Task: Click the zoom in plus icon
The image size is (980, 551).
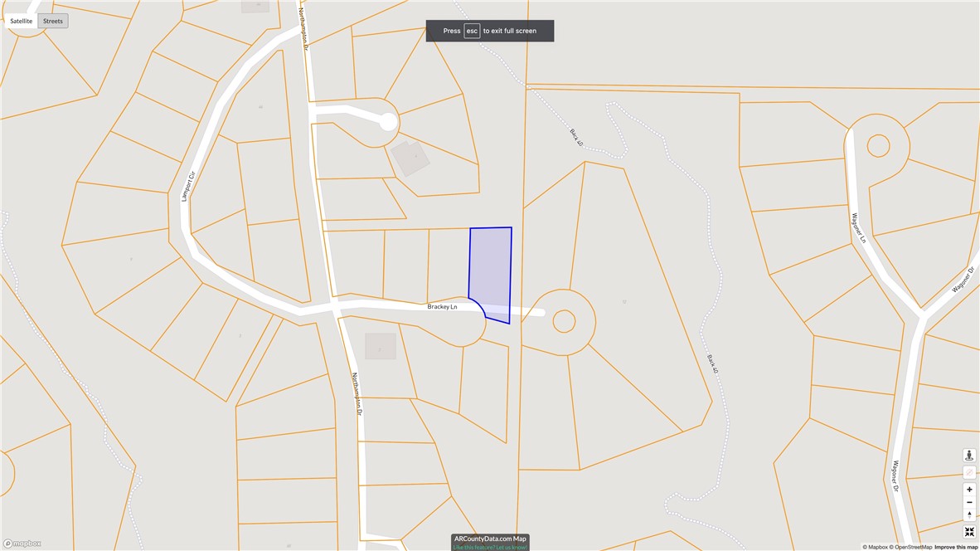Action: tap(968, 489)
